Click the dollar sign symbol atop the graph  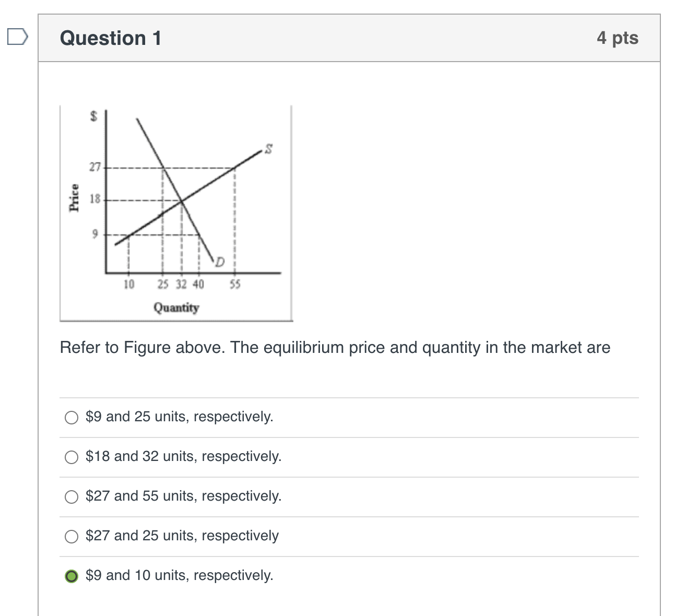[93, 116]
